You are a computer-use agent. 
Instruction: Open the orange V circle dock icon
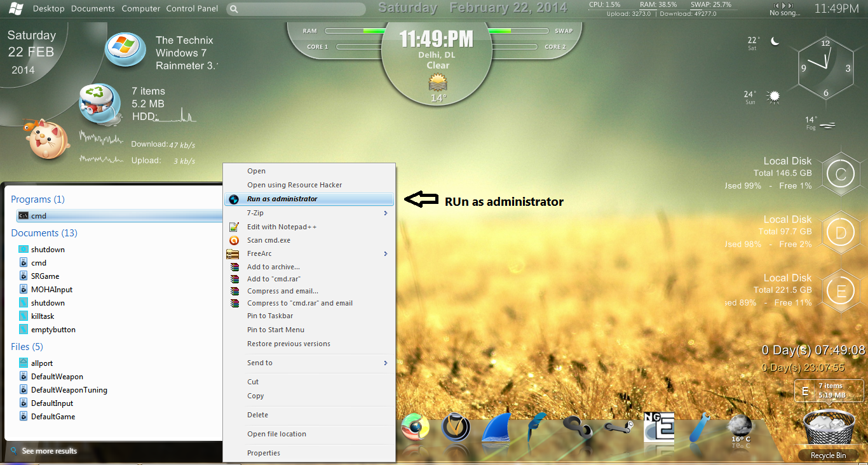tap(456, 427)
